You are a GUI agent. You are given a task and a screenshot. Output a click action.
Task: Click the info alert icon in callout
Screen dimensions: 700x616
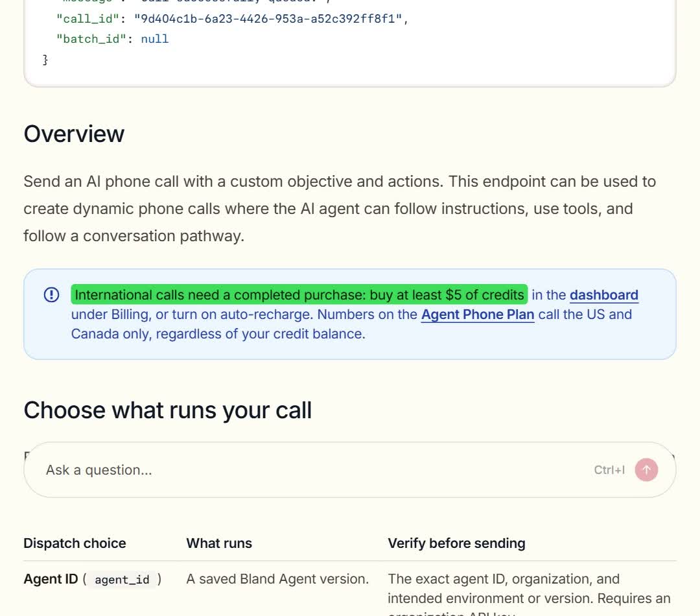tap(51, 295)
